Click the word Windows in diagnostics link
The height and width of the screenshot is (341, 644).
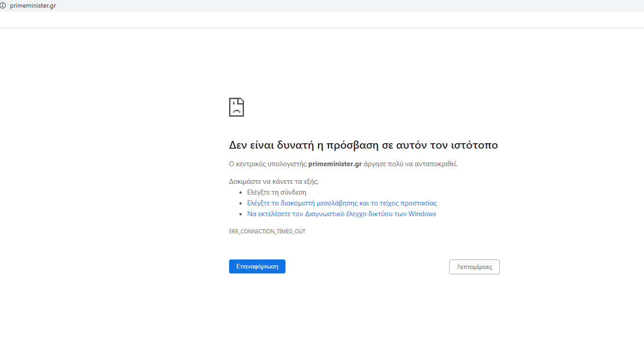(x=422, y=214)
